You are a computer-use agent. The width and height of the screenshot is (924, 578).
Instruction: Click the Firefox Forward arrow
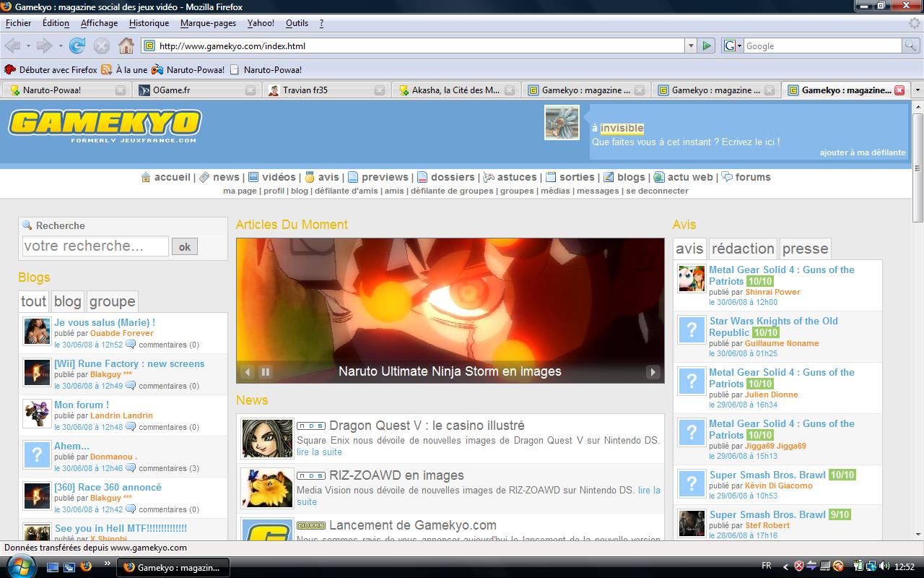tap(45, 46)
